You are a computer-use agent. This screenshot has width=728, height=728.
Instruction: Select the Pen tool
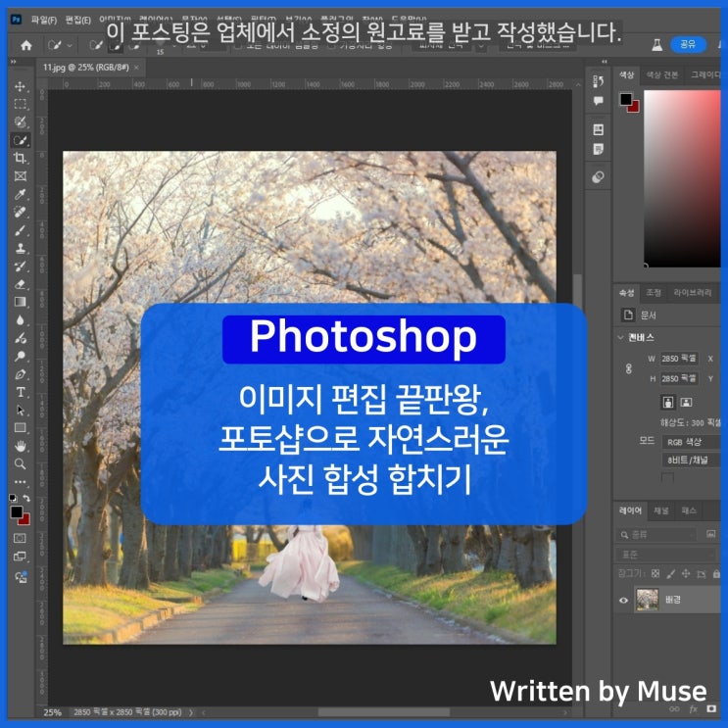click(20, 374)
